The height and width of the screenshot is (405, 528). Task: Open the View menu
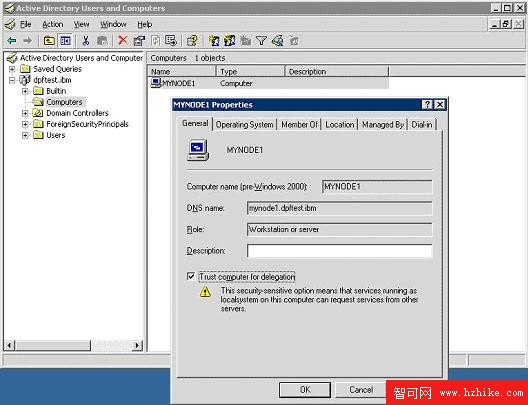(81, 24)
